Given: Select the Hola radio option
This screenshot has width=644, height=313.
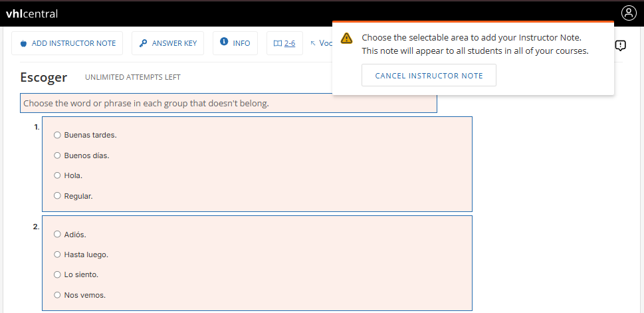Looking at the screenshot, I should tap(57, 175).
